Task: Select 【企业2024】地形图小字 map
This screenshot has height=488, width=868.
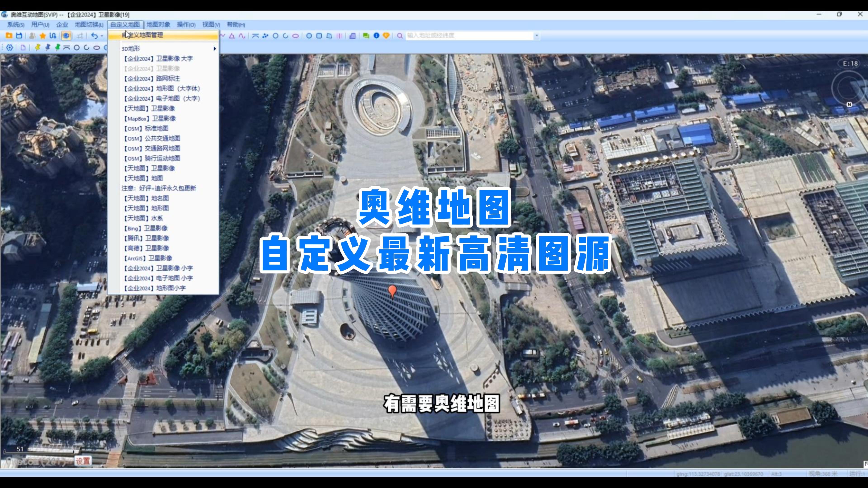Action: click(163, 288)
